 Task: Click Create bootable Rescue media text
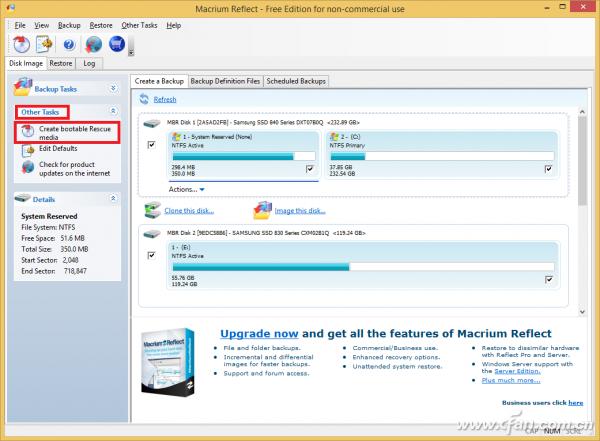pos(75,133)
